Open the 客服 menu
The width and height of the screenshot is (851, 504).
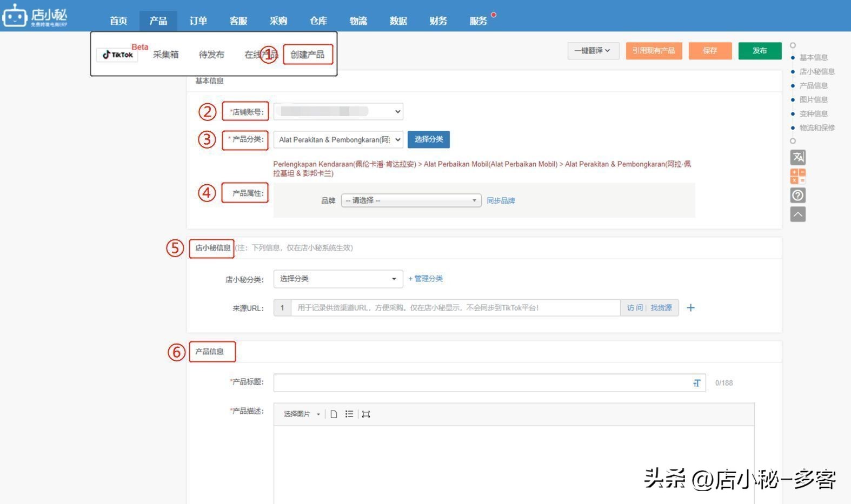coord(238,21)
